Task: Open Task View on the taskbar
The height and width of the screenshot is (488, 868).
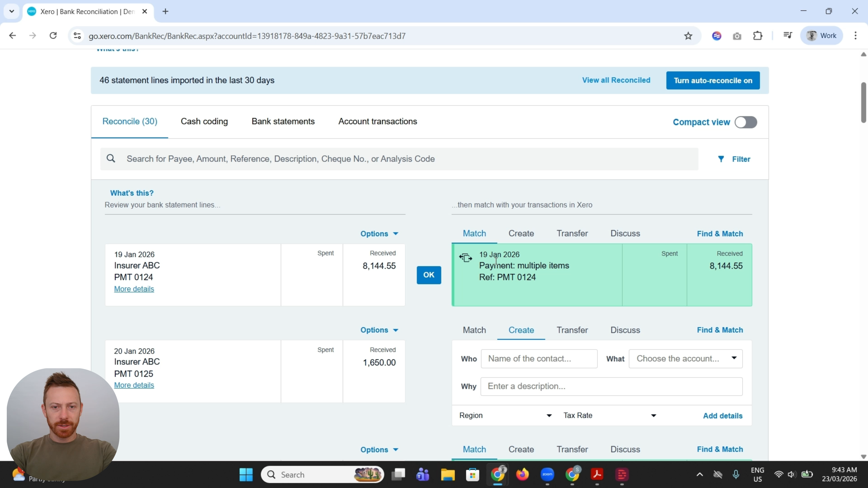Action: 398,474
